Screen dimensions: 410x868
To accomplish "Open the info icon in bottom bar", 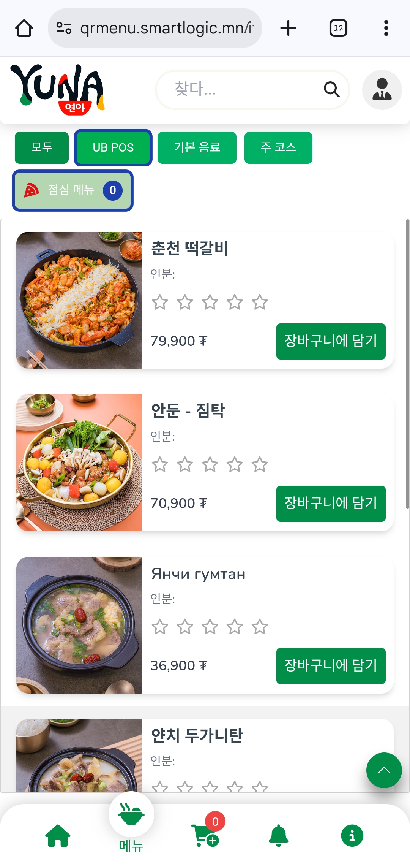I will pyautogui.click(x=352, y=836).
